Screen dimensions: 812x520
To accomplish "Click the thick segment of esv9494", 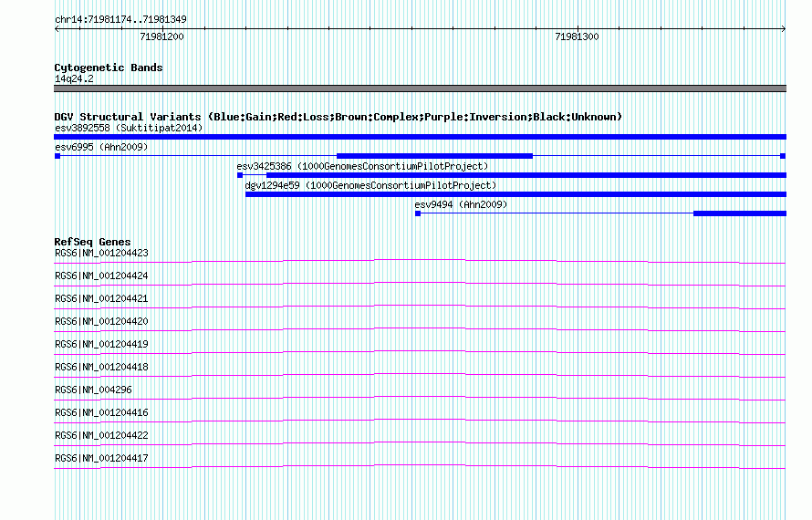I will (x=740, y=213).
